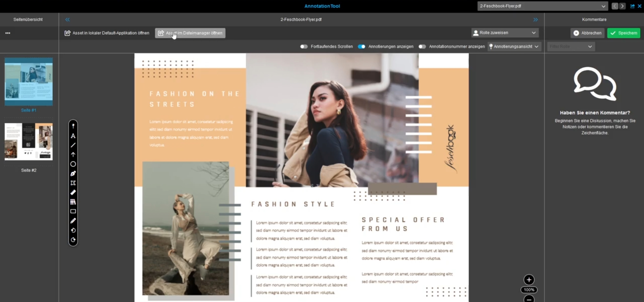Screen dimensions: 644x302
Task: Choose the arrow drawing tool
Action: click(x=73, y=155)
